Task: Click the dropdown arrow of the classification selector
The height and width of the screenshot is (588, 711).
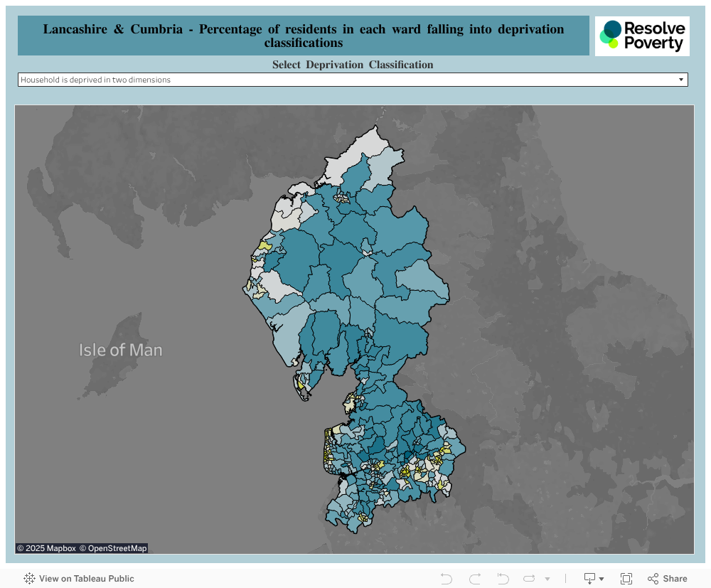Action: pyautogui.click(x=681, y=80)
